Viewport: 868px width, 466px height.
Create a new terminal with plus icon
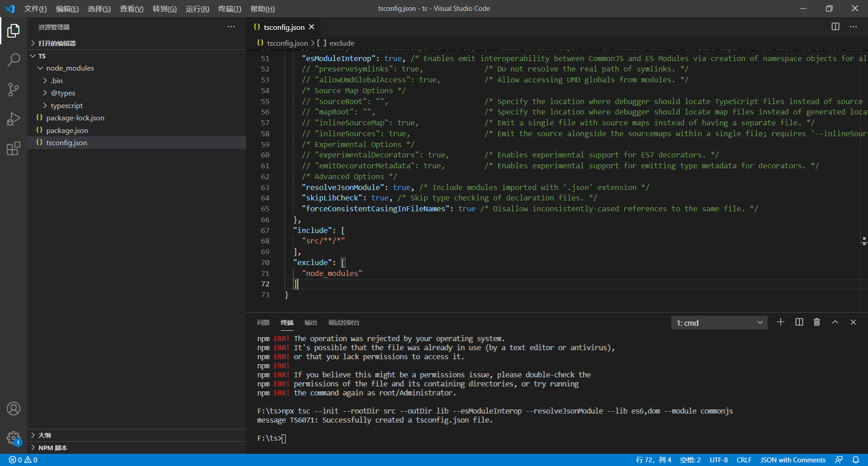coord(781,322)
